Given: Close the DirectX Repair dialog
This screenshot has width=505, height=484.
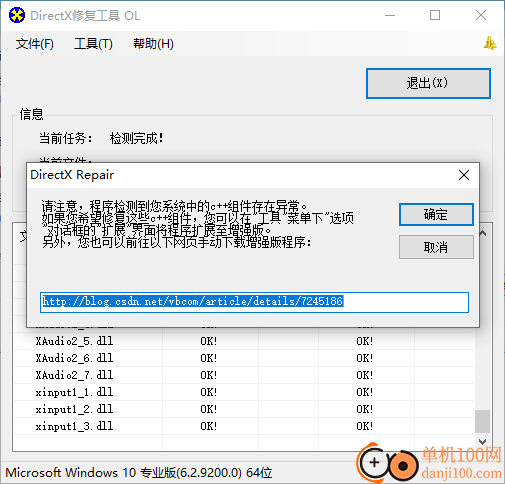Looking at the screenshot, I should click(x=464, y=175).
